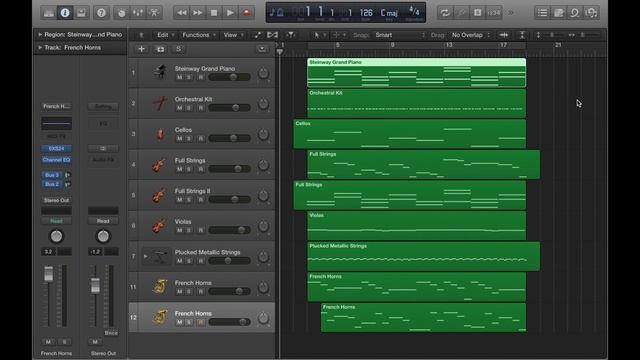Screen dimensions: 640x360
Task: Record-enable the Cellos track
Action: (200, 138)
